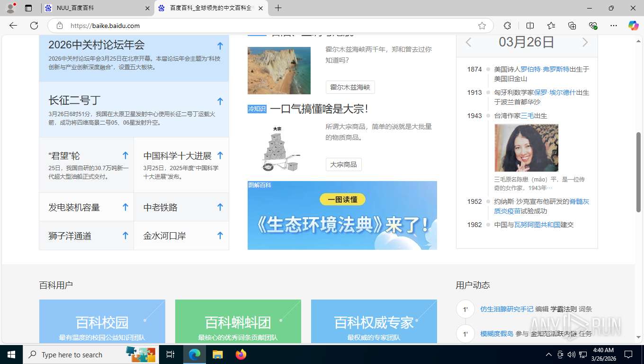644x364 pixels.
Task: Click the up arrow beside 狮子洋通道
Action: pos(125,236)
